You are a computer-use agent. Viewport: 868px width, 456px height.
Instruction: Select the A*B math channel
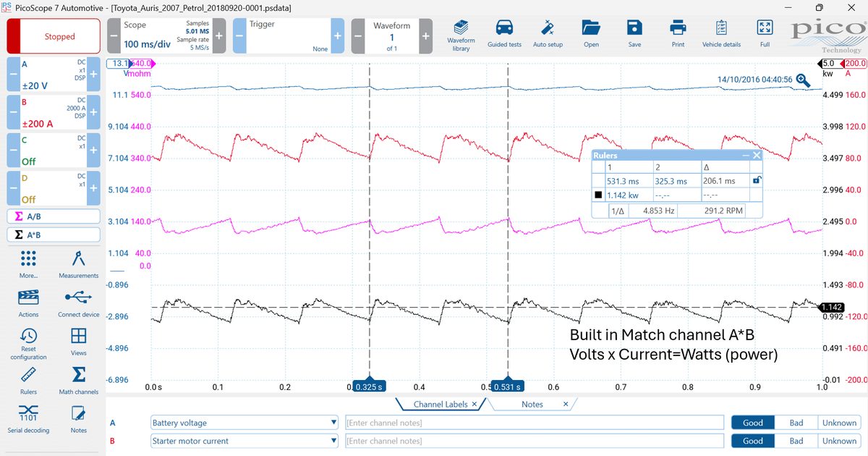tap(54, 235)
